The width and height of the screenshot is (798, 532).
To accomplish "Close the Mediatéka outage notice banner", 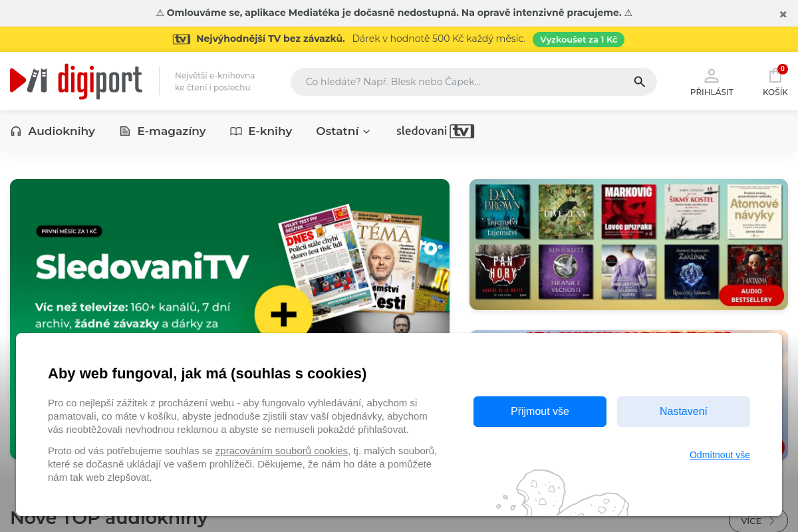I will [783, 14].
